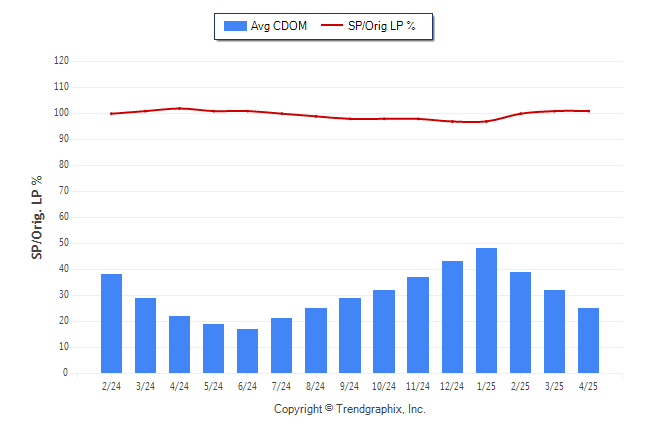Select the 4/24 bar
The height and width of the screenshot is (434, 646).
179,345
